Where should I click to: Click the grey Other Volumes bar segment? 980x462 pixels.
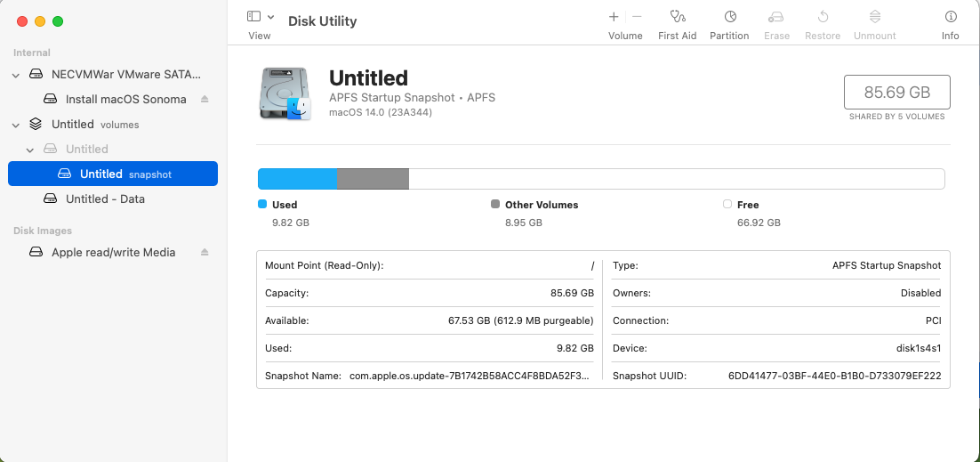pos(374,178)
